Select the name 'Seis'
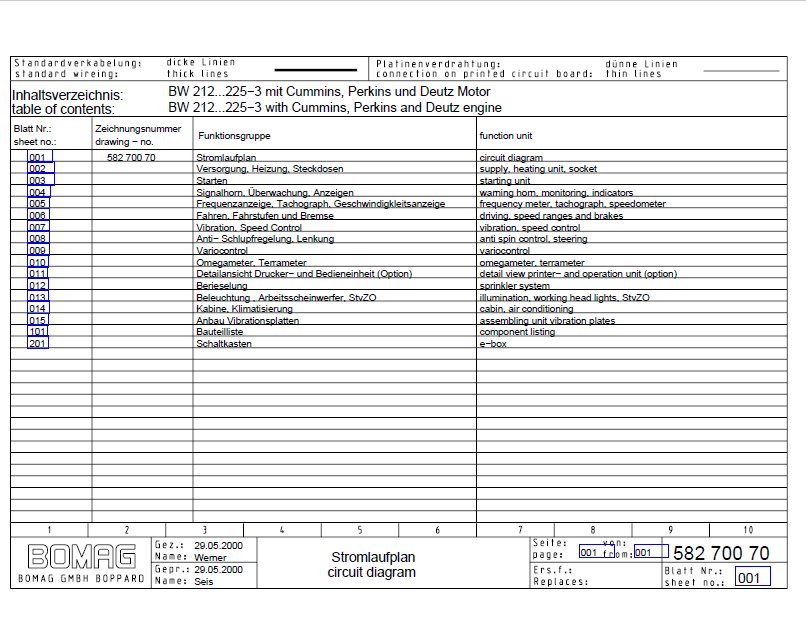806x623 pixels. click(x=204, y=581)
